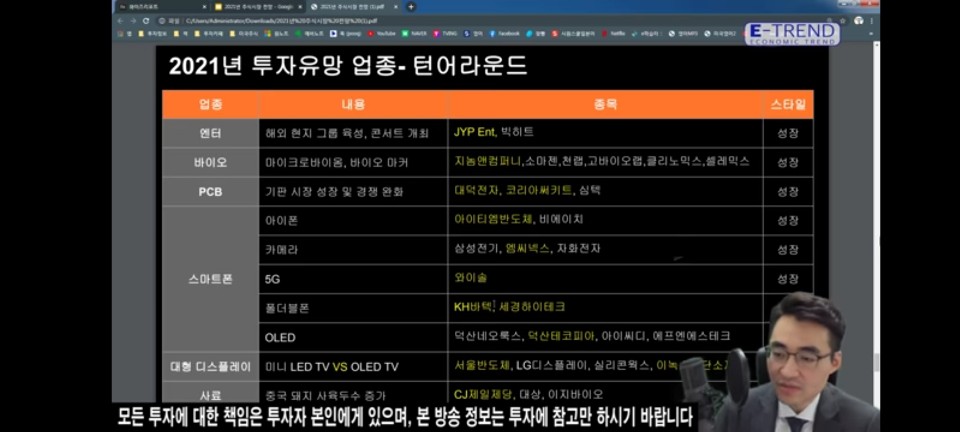The image size is (960, 432).
Task: Open the 영어MP3 bookmark
Action: pos(684,33)
